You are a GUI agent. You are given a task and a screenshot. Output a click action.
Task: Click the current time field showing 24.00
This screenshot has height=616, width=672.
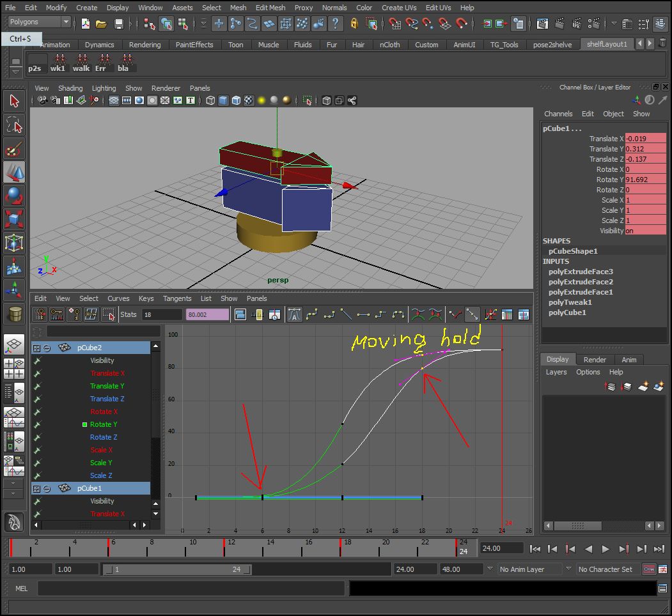pyautogui.click(x=502, y=548)
